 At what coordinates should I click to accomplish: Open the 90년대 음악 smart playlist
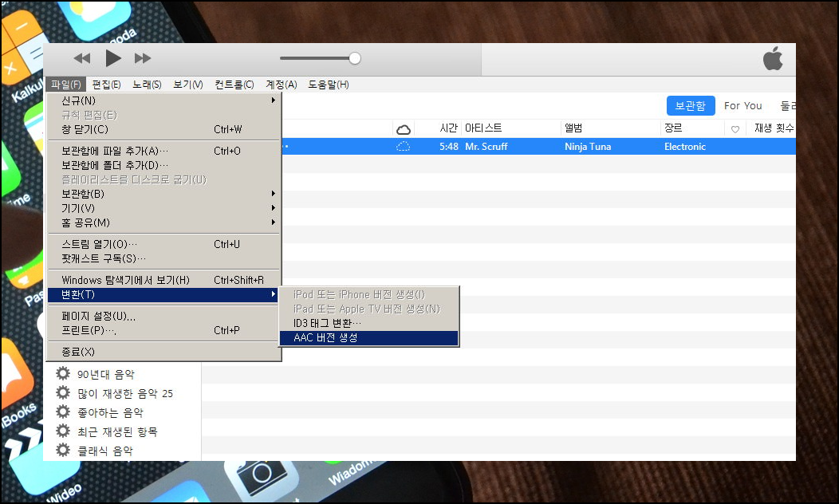[x=106, y=375]
